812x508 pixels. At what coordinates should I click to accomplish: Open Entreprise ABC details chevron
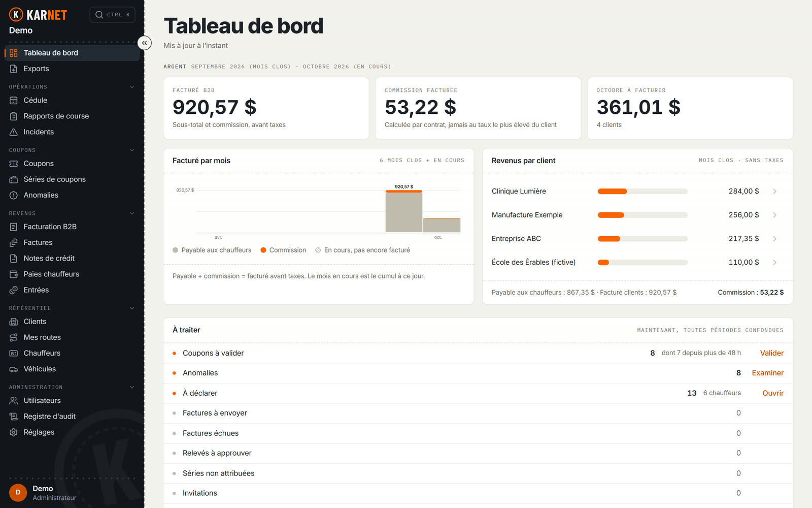775,239
